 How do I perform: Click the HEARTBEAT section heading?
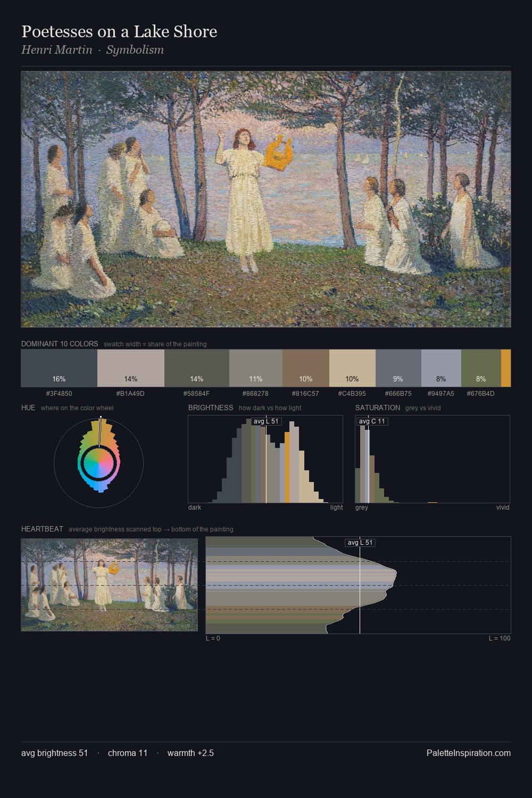42,529
